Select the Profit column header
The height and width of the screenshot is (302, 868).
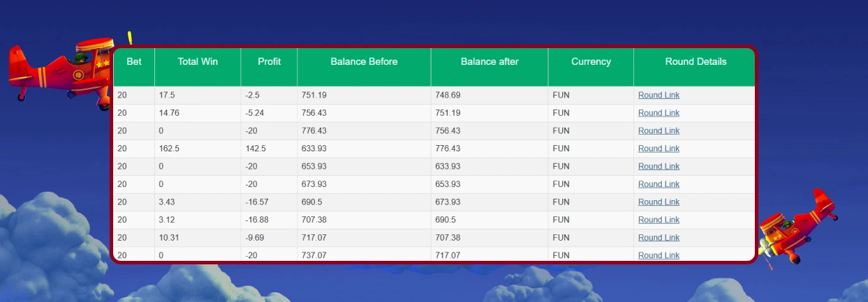(269, 62)
